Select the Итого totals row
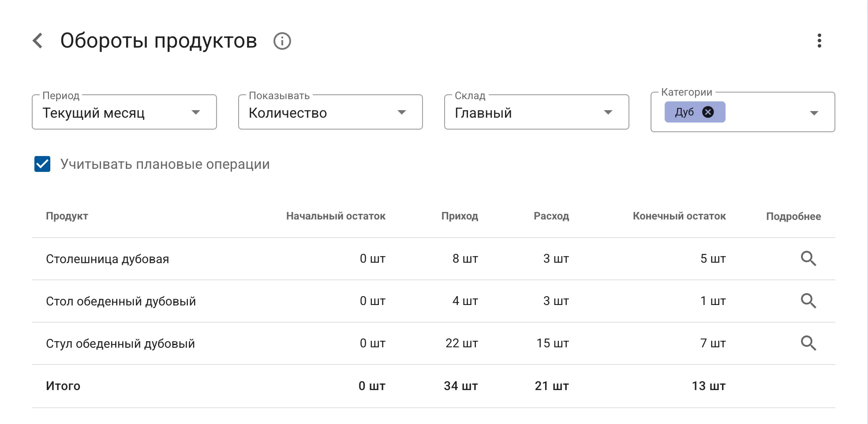Viewport: 868px width, 424px height. tap(63, 386)
